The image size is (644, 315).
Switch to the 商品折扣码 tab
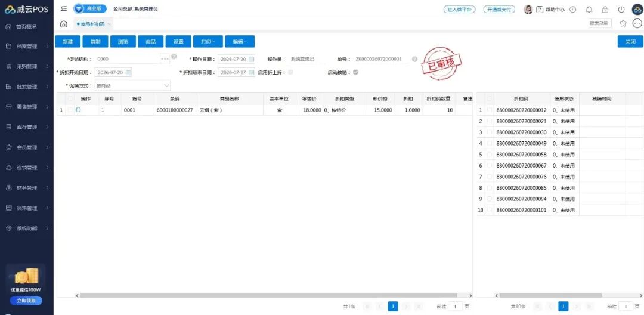point(92,24)
